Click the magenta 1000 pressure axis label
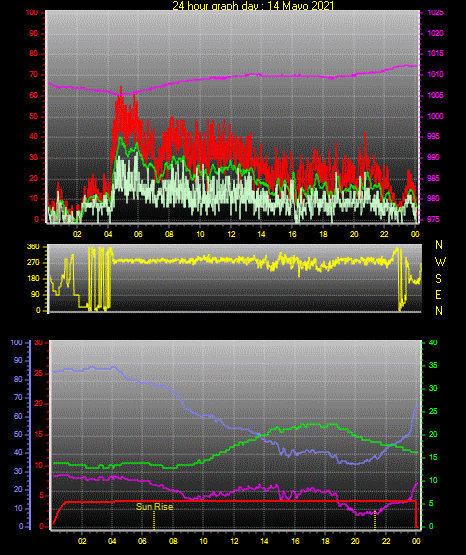466x555 pixels. pos(435,116)
